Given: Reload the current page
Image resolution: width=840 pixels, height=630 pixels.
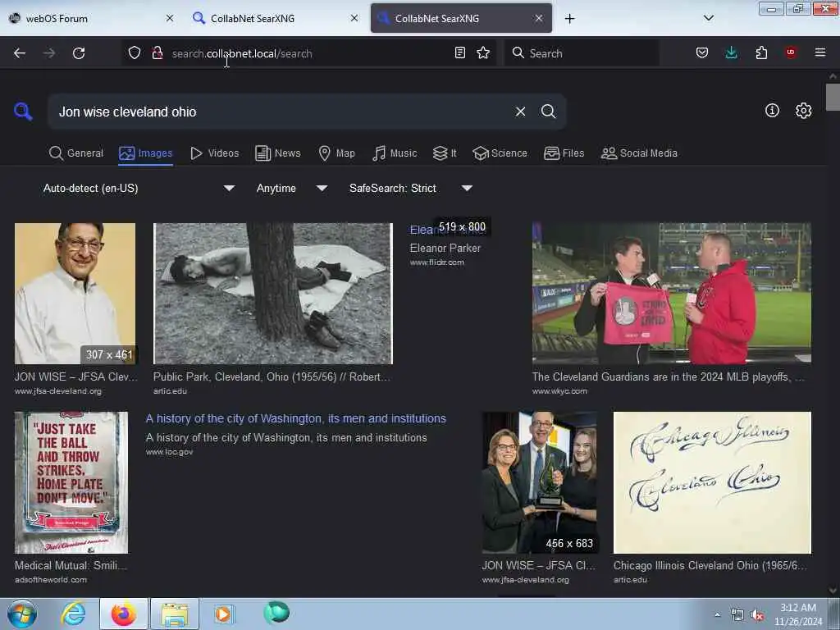Looking at the screenshot, I should [x=79, y=53].
